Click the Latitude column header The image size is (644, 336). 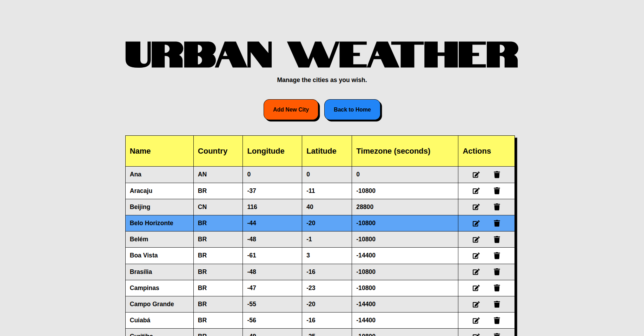pyautogui.click(x=321, y=151)
